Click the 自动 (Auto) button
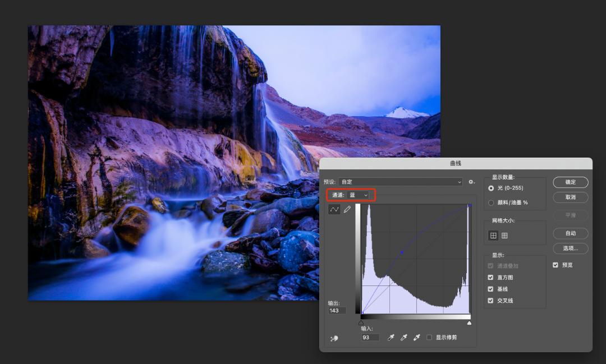The height and width of the screenshot is (364, 606). click(570, 233)
